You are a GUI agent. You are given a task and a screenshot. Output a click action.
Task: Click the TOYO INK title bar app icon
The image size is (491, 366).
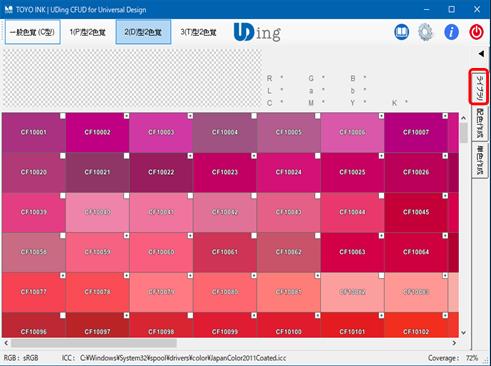pyautogui.click(x=8, y=9)
